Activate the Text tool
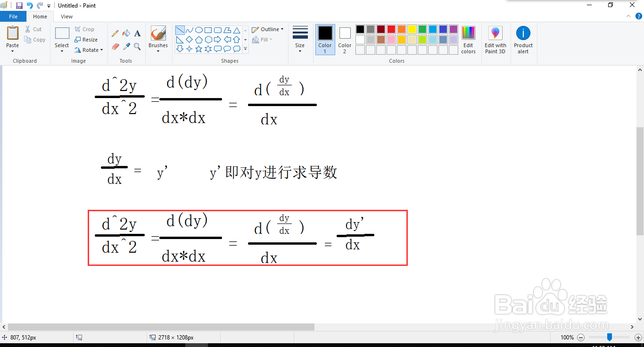644x347 pixels. [x=138, y=33]
